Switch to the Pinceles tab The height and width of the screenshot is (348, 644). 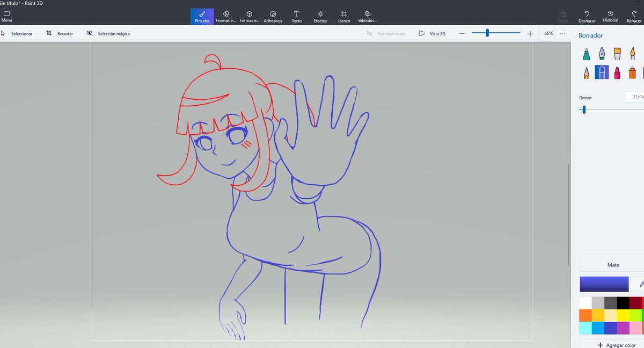click(x=202, y=17)
